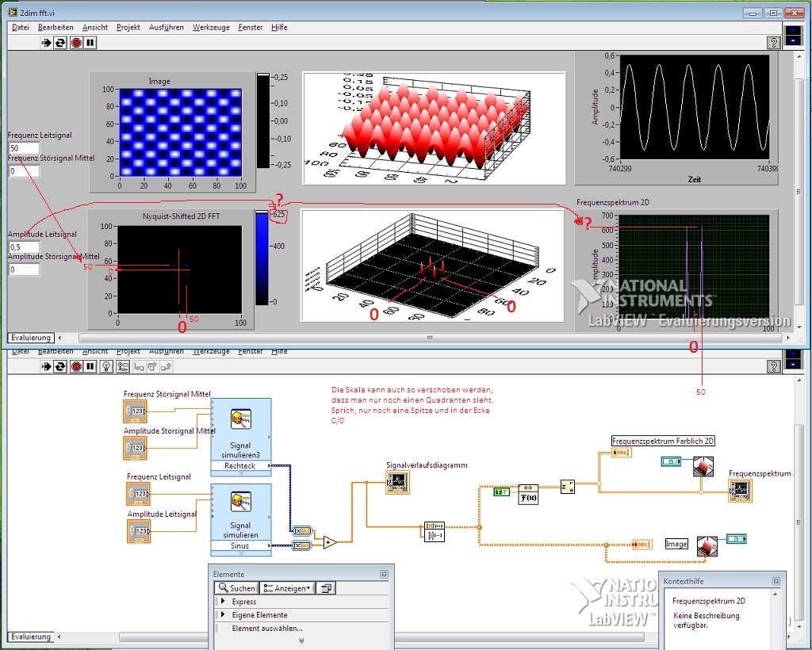Click the Step Out toolbar icon
Image resolution: width=812 pixels, height=650 pixels.
(x=166, y=367)
